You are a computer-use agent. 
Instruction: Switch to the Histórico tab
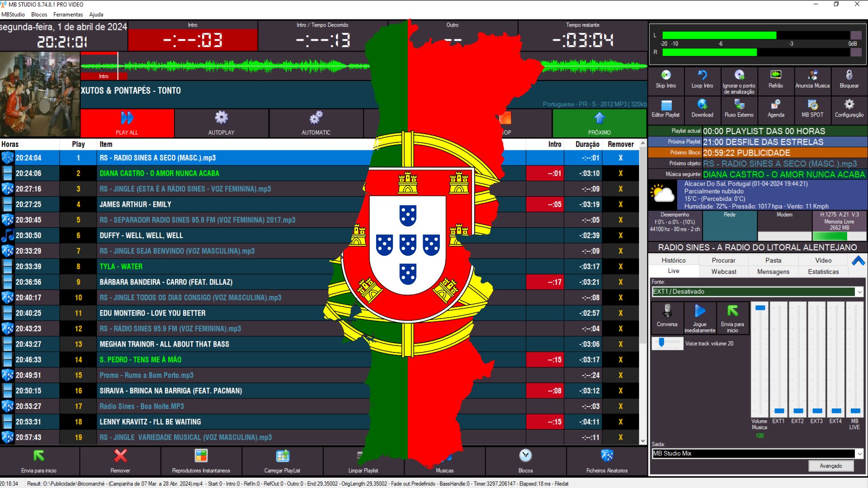[674, 260]
